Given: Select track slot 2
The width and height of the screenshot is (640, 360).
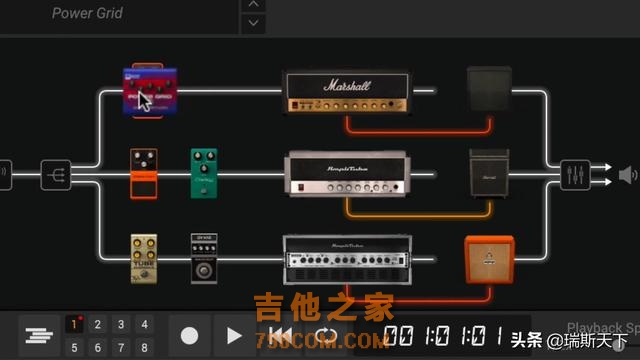Looking at the screenshot, I should [98, 324].
